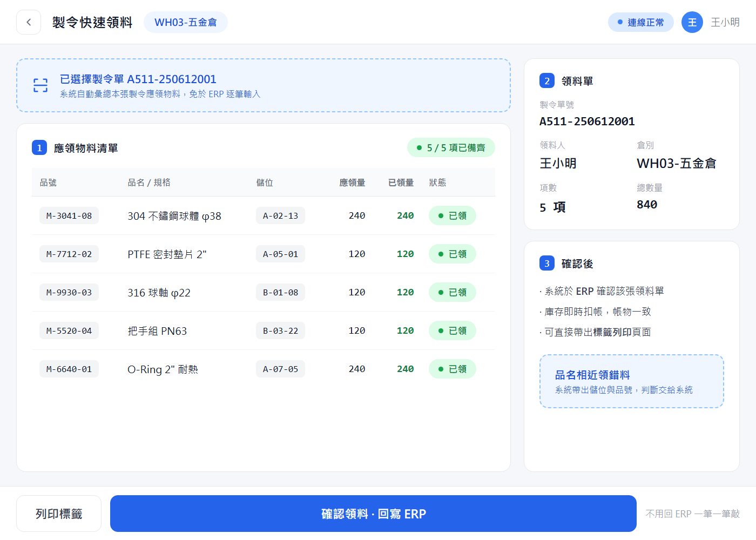Viewport: 756px width, 540px height.
Task: Click storage location B-03-22
Action: 280,330
